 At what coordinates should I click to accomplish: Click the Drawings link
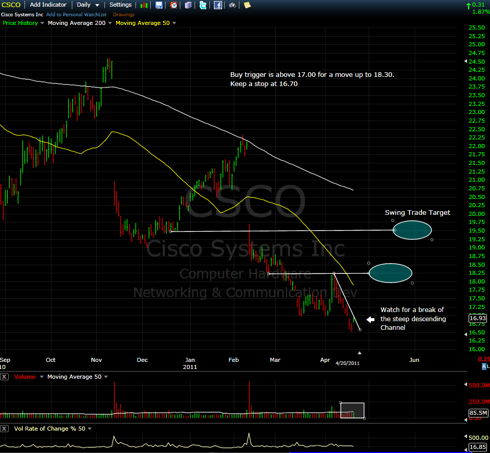click(124, 15)
